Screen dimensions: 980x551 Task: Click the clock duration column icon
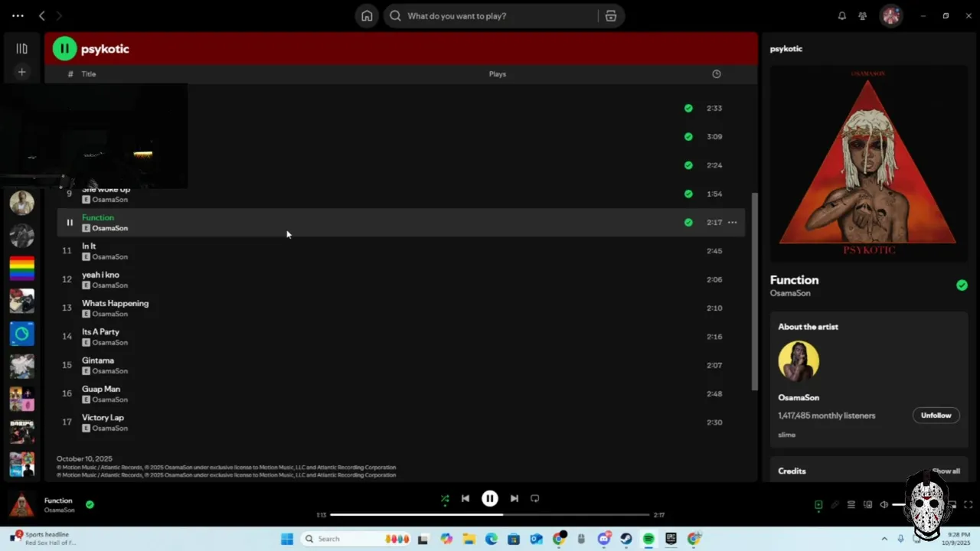click(x=717, y=74)
